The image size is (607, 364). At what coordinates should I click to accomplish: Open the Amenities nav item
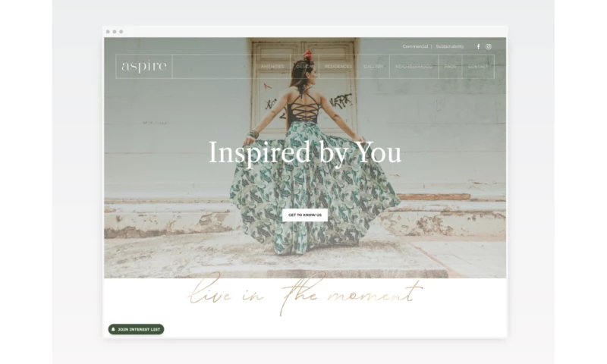(272, 67)
